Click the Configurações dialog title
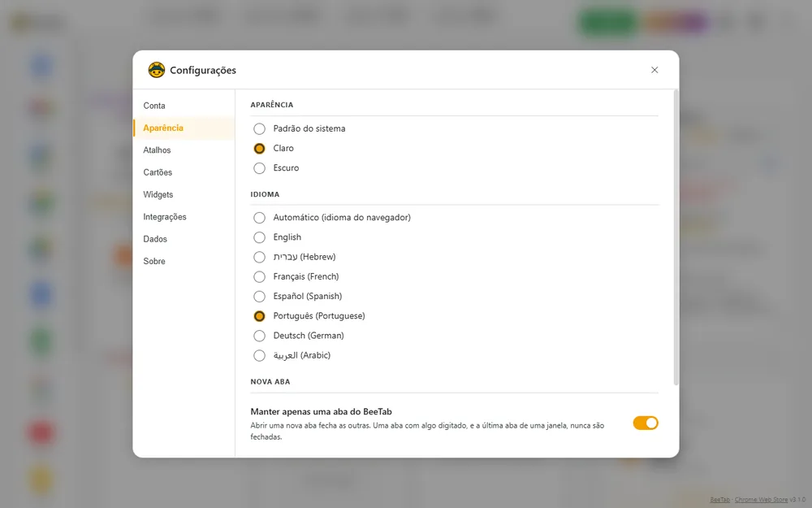This screenshot has height=508, width=812. 203,70
